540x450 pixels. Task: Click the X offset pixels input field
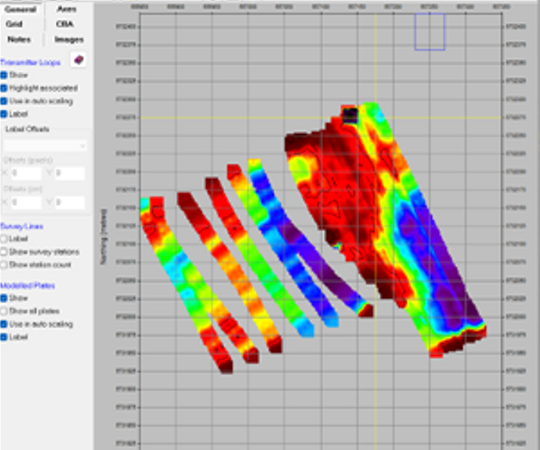26,173
